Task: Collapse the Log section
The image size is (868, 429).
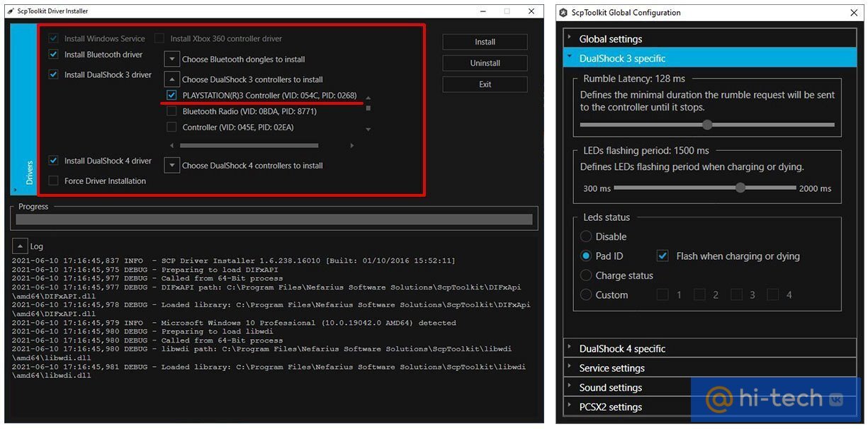Action: click(19, 246)
